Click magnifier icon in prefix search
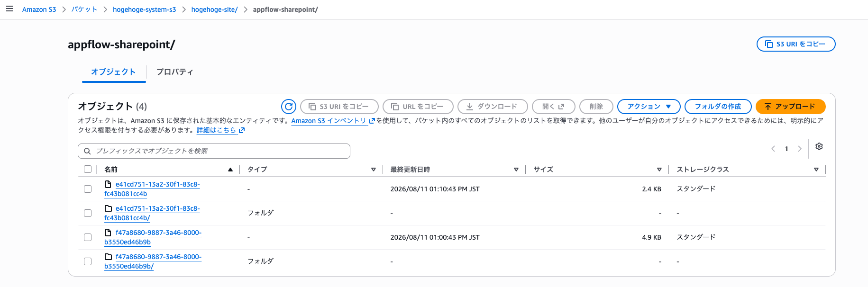The width and height of the screenshot is (868, 287). tap(87, 151)
